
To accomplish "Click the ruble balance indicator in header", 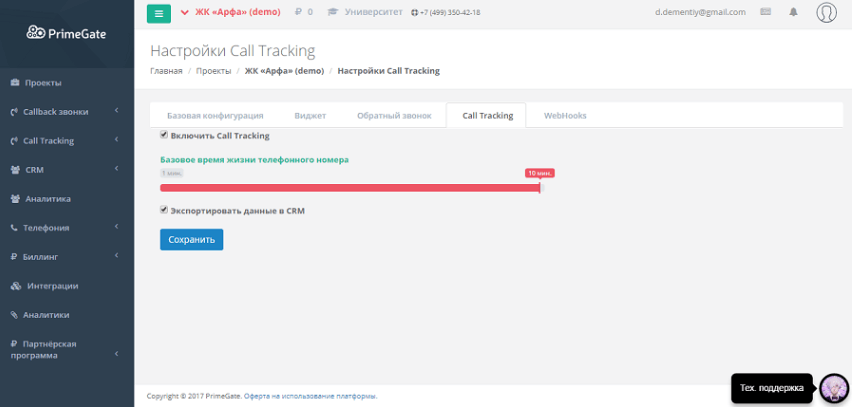I will pos(304,12).
